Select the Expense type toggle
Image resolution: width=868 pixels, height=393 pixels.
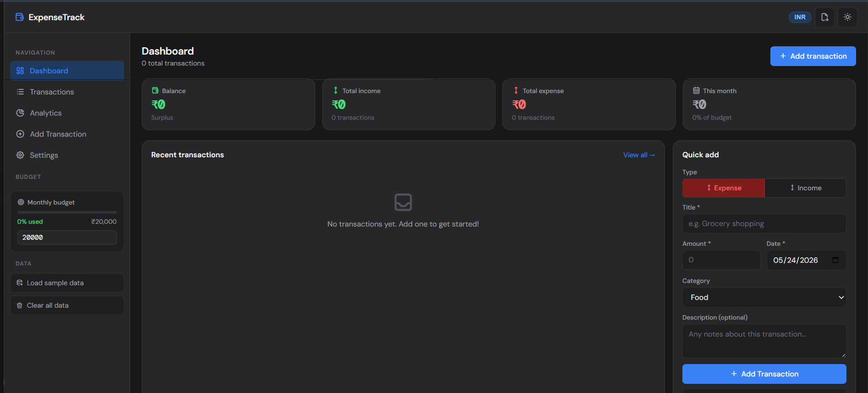click(x=724, y=188)
